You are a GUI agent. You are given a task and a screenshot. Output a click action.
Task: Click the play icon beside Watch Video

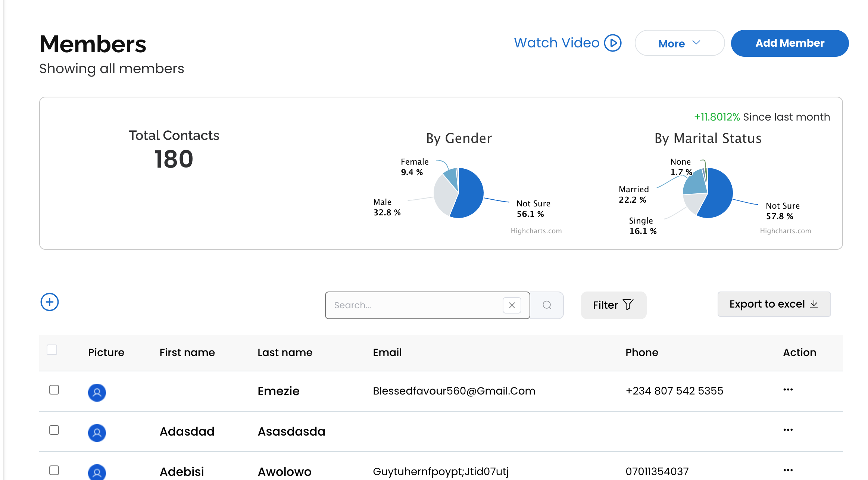[613, 43]
